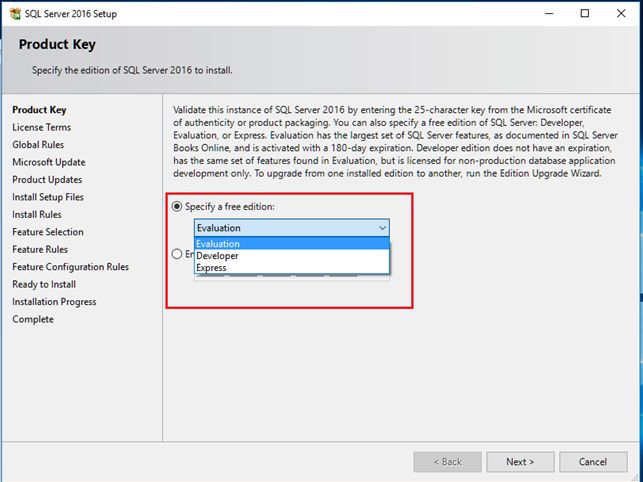Select Global Rules in the sidebar
This screenshot has width=643, height=482.
click(x=39, y=145)
